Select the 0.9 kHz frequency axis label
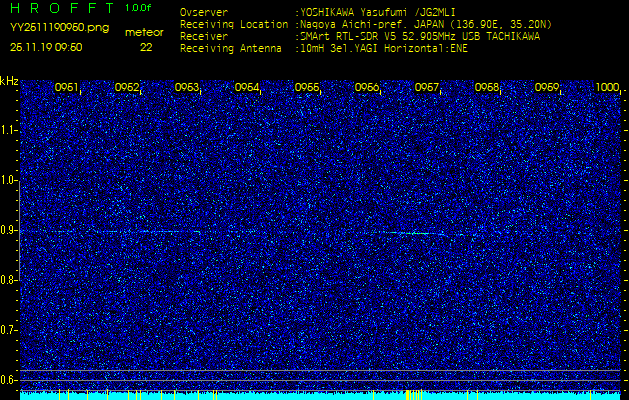Image resolution: width=629 pixels, height=400 pixels. (8, 230)
